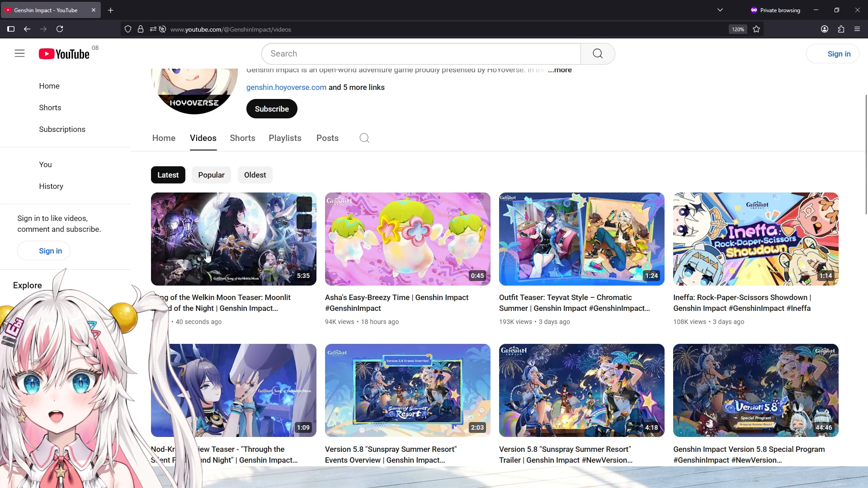Click the site permissions icon in address bar

pos(153,29)
